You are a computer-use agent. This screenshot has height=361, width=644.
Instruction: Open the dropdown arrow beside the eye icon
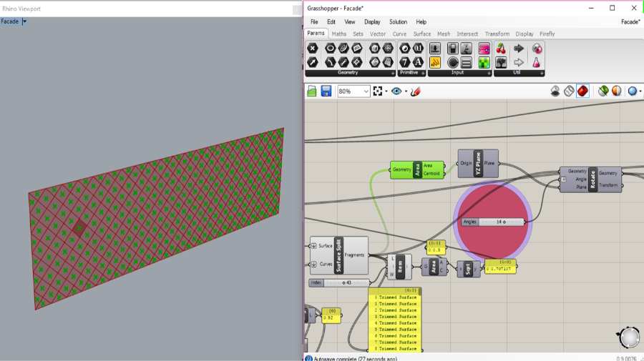pyautogui.click(x=406, y=92)
